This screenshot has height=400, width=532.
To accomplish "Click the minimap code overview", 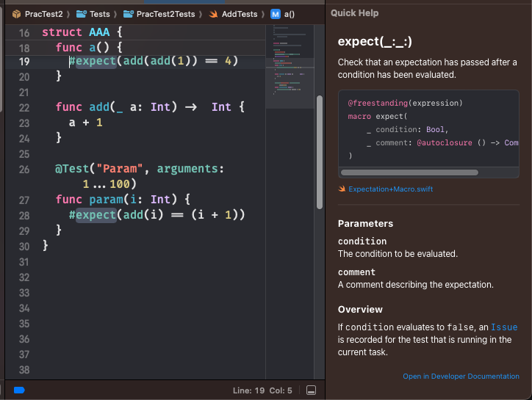I will coord(290,66).
